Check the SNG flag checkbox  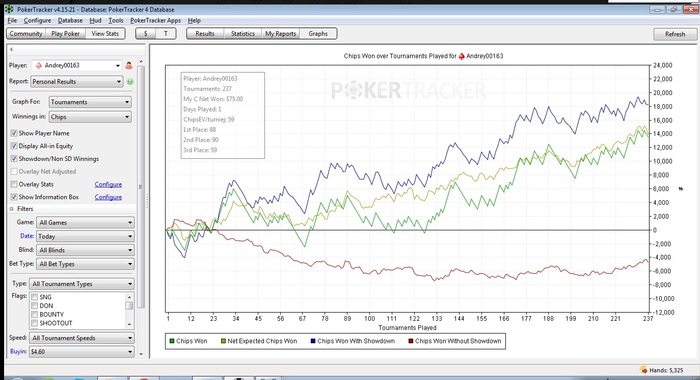point(34,297)
